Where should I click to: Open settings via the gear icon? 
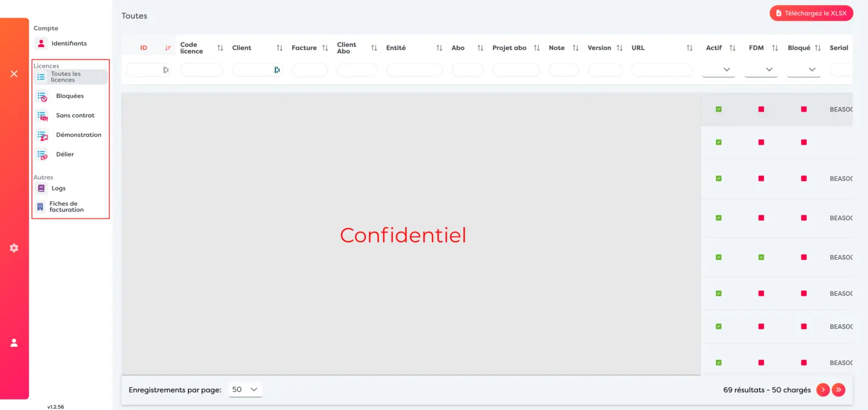pyautogui.click(x=14, y=248)
